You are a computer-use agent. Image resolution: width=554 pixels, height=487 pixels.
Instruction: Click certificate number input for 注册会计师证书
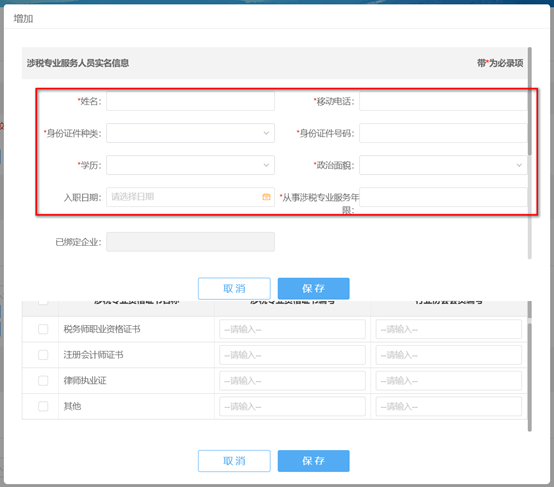click(x=292, y=355)
